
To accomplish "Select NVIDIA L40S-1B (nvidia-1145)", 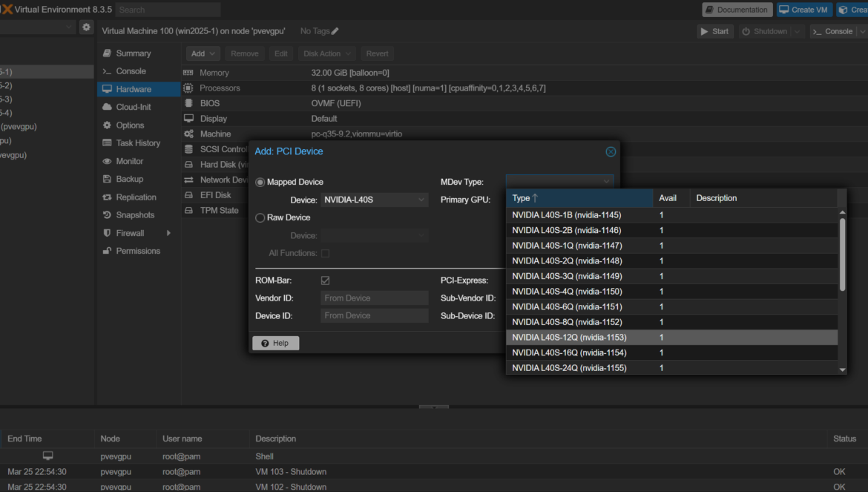I will (672, 215).
